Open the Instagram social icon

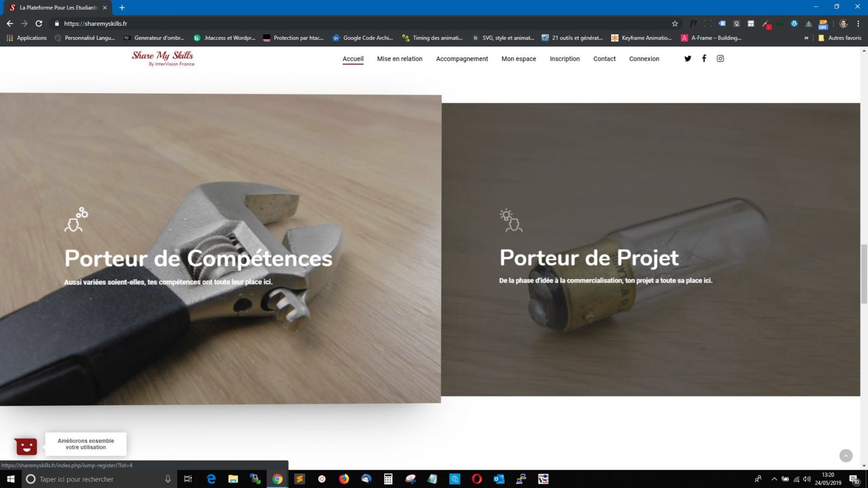click(720, 59)
